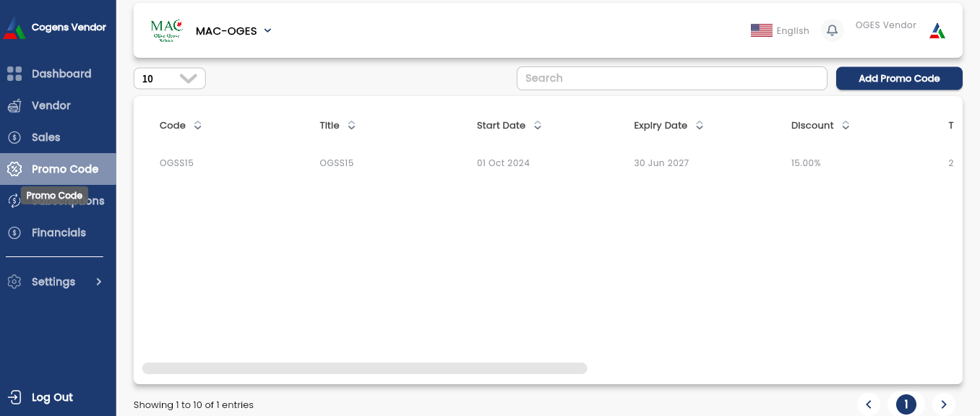Click the Add Promo Code button
This screenshot has width=980, height=416.
point(899,78)
